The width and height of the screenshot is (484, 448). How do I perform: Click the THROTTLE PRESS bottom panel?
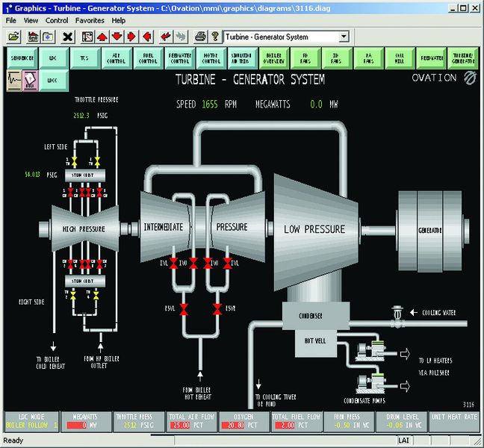pyautogui.click(x=139, y=421)
